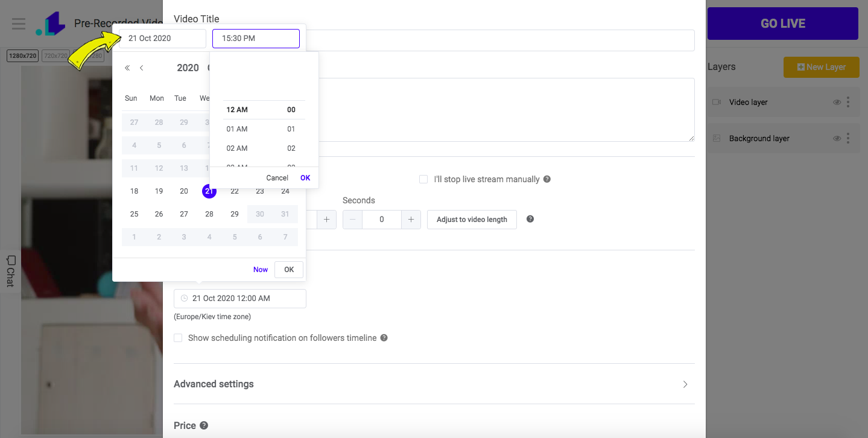Select minute 02 in time list

(291, 148)
